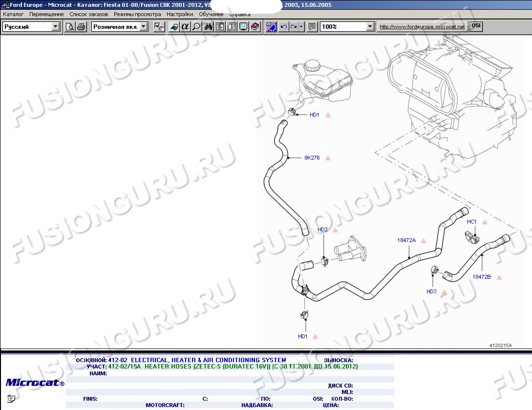Click subsection 412-02/15A HEATER HOSES text
532x410 pixels.
point(233,367)
